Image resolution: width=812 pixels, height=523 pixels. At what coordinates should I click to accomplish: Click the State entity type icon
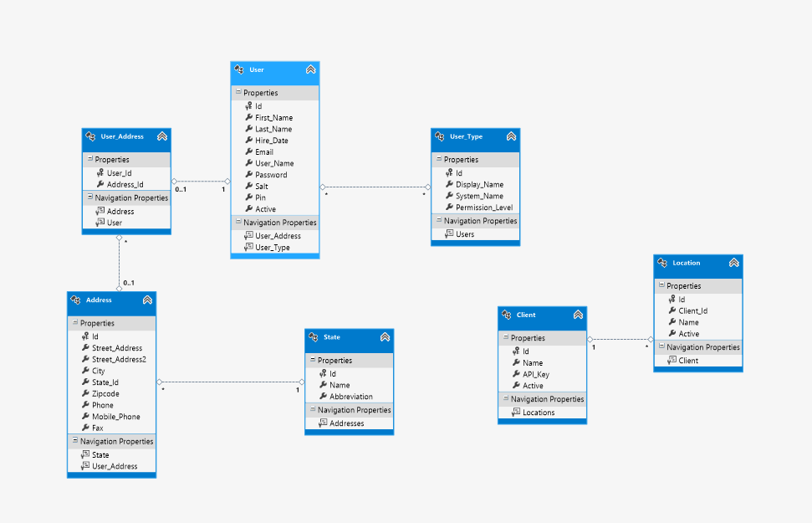click(314, 337)
